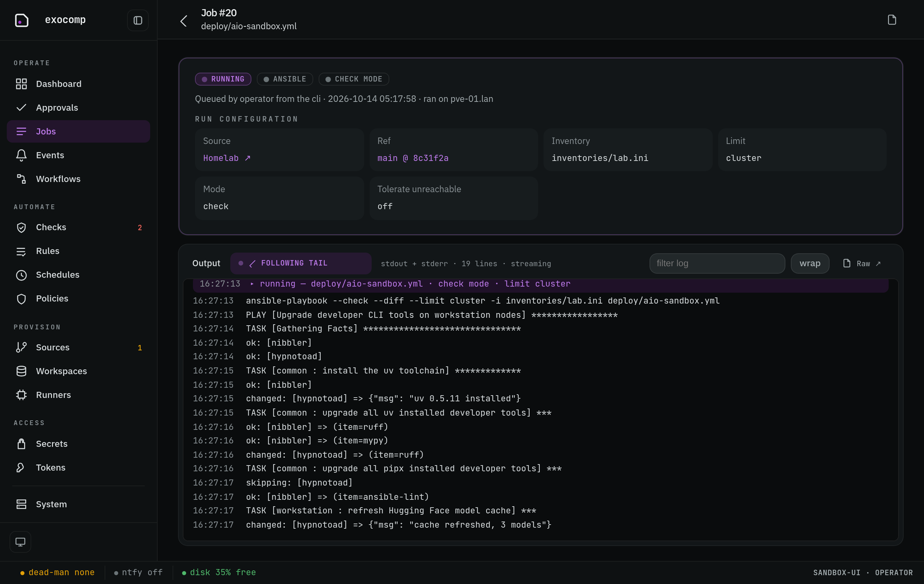The height and width of the screenshot is (584, 924).
Task: Click the Schedules clock icon
Action: pos(21,275)
